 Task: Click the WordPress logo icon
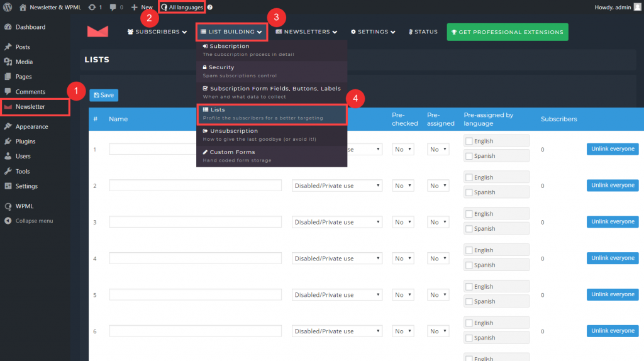(8, 7)
